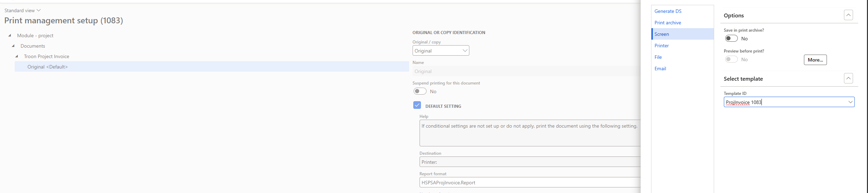Select Print archive destination
The image size is (868, 193).
[x=667, y=23]
